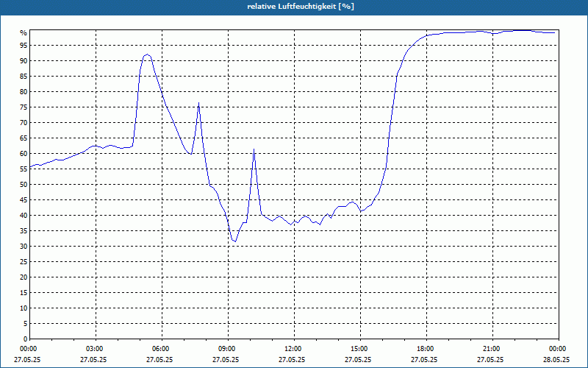Click the '09:00' time axis label
This screenshot has height=368, width=588.
pos(228,349)
